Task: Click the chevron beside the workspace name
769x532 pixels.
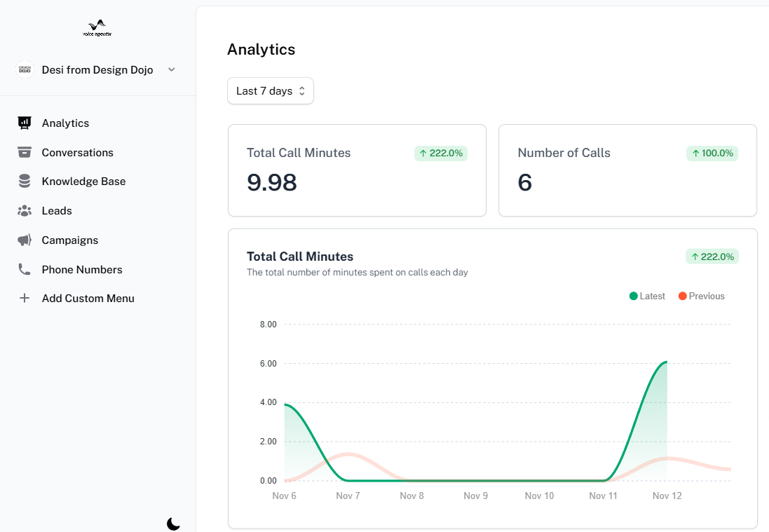Action: click(172, 69)
